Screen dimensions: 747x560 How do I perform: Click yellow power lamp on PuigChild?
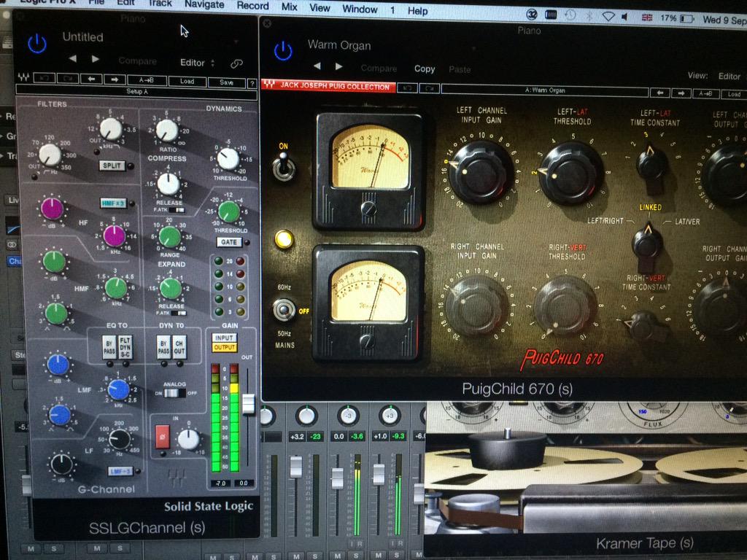(x=284, y=239)
